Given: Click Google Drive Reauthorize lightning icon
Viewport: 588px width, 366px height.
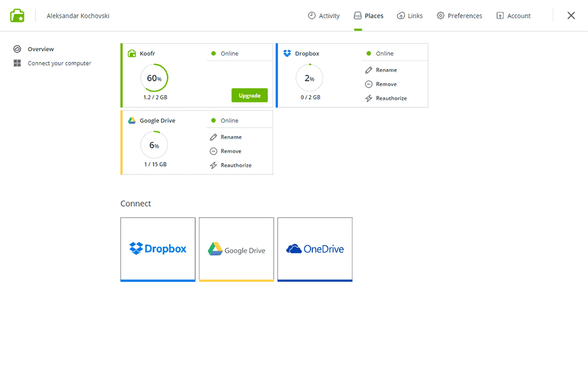Looking at the screenshot, I should (213, 165).
